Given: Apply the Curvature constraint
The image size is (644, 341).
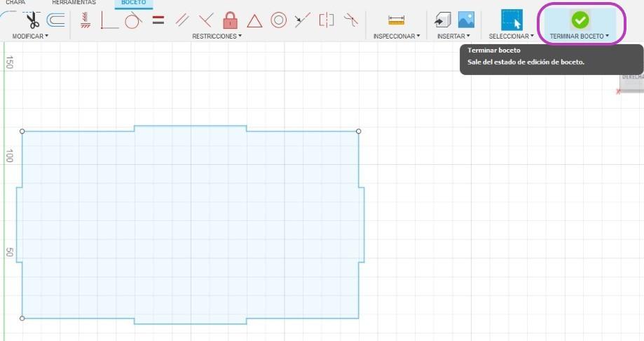Looking at the screenshot, I should 351,20.
